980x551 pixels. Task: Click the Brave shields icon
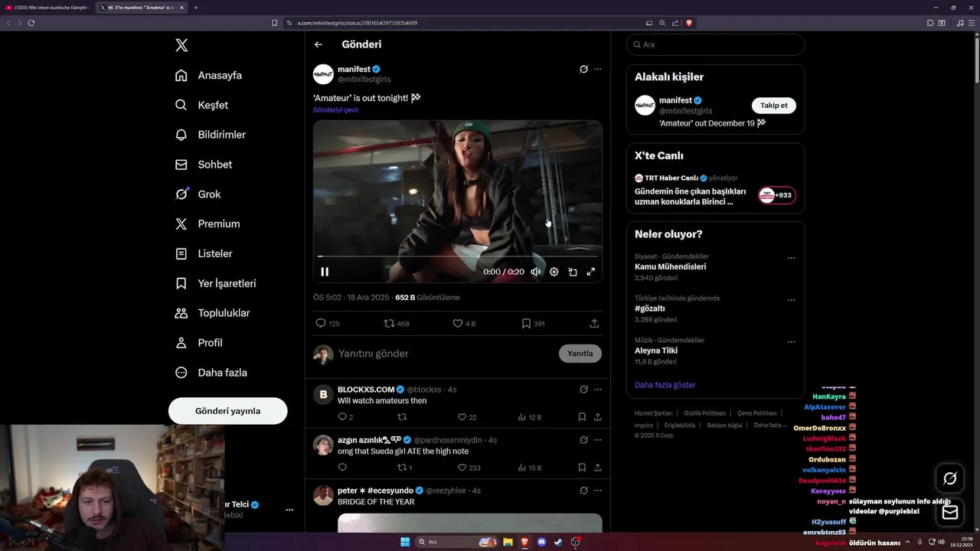(689, 23)
